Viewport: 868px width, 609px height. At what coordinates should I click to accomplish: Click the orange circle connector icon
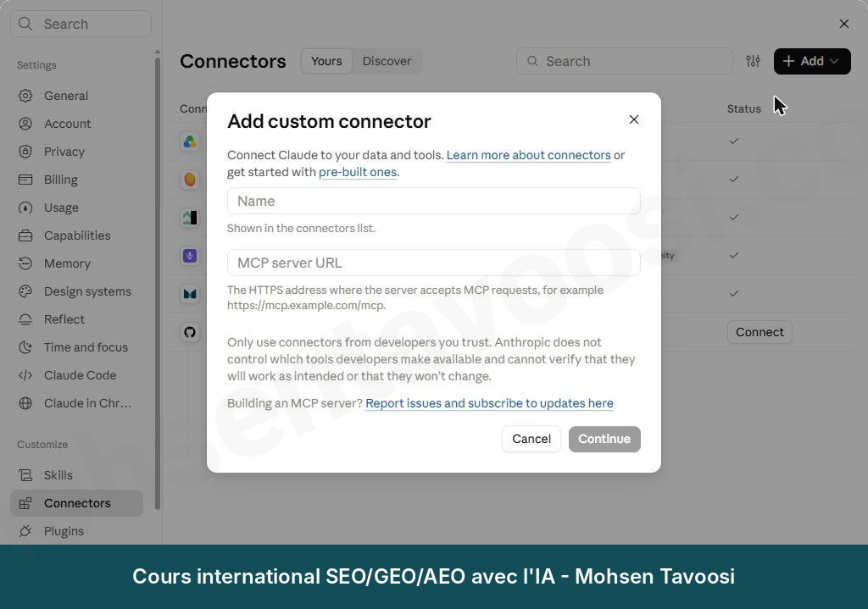190,180
